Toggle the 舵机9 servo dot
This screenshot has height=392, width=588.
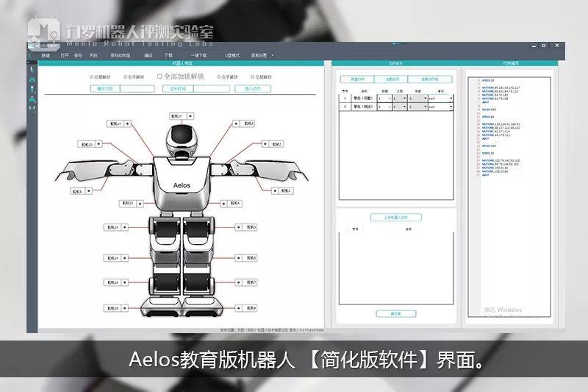click(x=88, y=191)
